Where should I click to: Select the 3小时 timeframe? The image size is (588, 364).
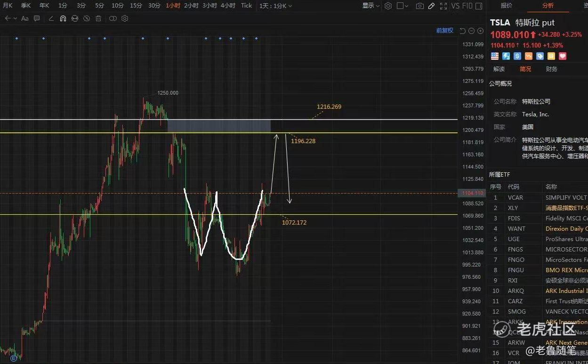210,6
